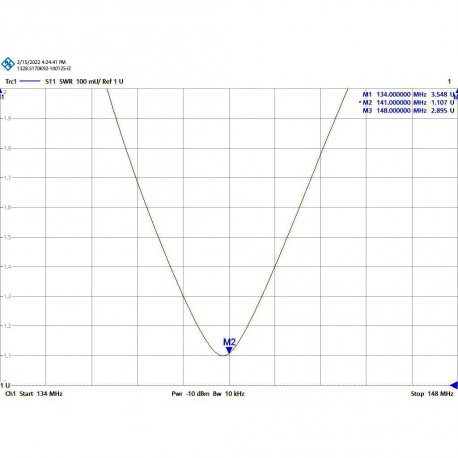Image resolution: width=458 pixels, height=458 pixels.
Task: Click the Stop 148 MHz field
Action: (x=432, y=394)
